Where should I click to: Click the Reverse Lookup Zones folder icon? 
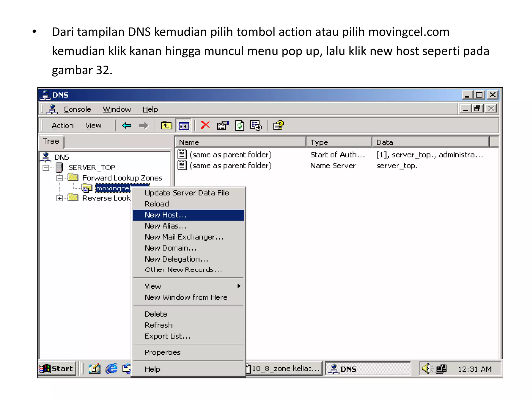point(73,198)
